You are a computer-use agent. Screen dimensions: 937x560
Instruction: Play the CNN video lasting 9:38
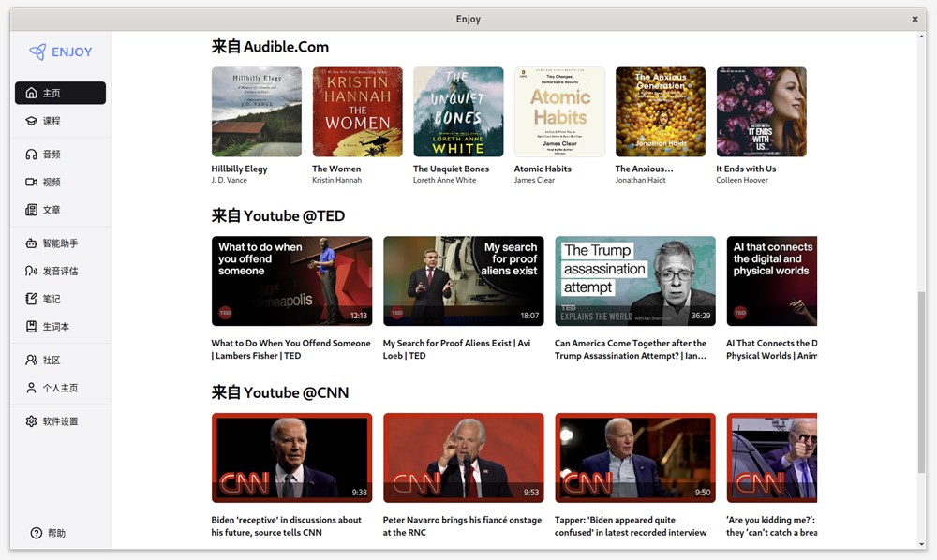[291, 458]
